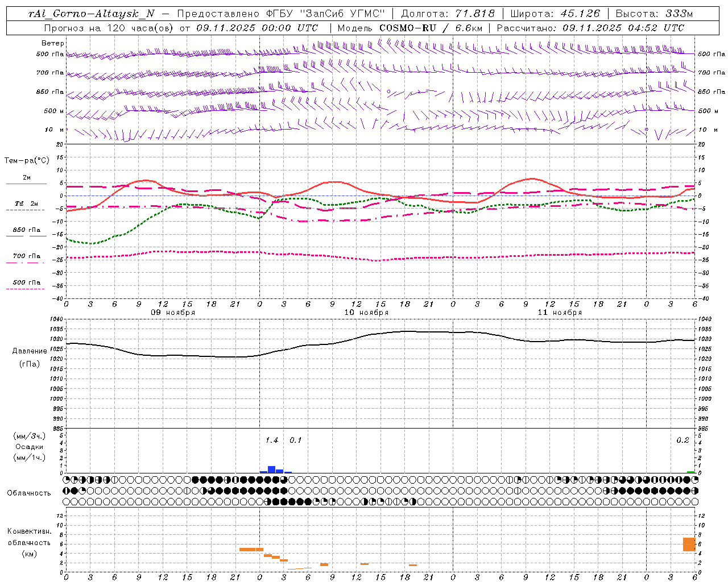
Task: Click the "Конвективн." convective cloud label
Action: [30, 531]
